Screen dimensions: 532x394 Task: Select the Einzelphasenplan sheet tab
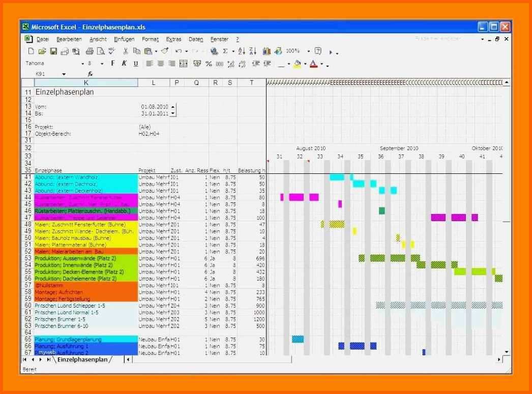[82, 359]
